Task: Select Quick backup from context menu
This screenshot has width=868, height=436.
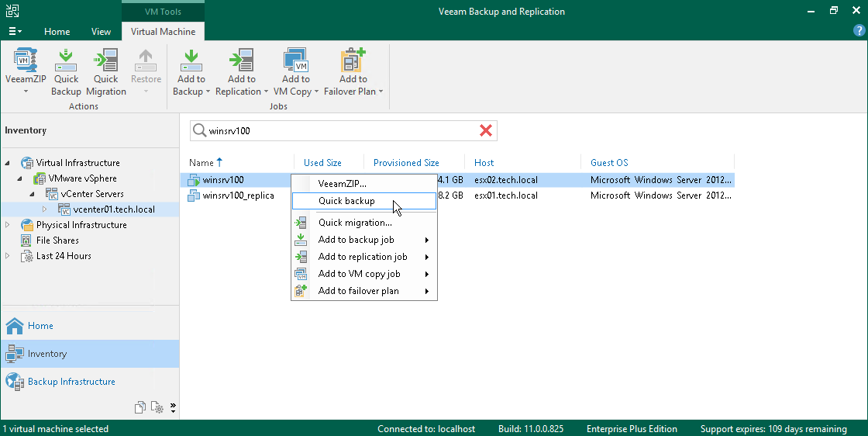Action: click(346, 201)
